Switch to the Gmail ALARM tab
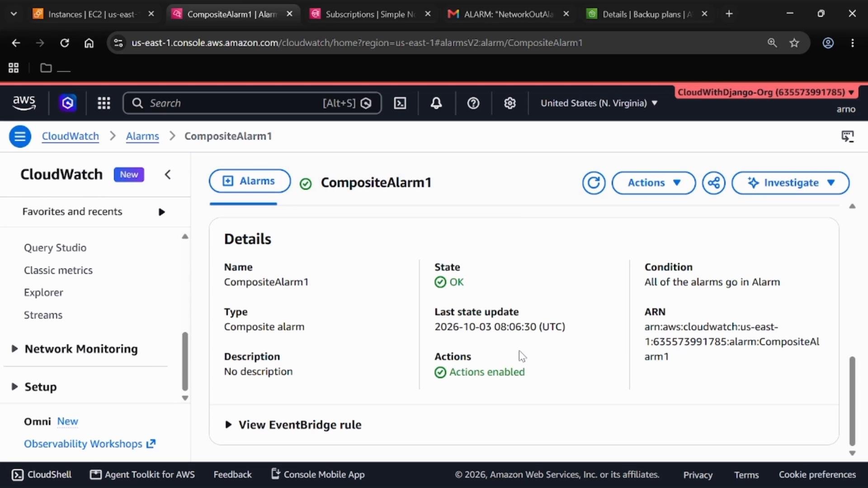The image size is (868, 488). tap(501, 14)
